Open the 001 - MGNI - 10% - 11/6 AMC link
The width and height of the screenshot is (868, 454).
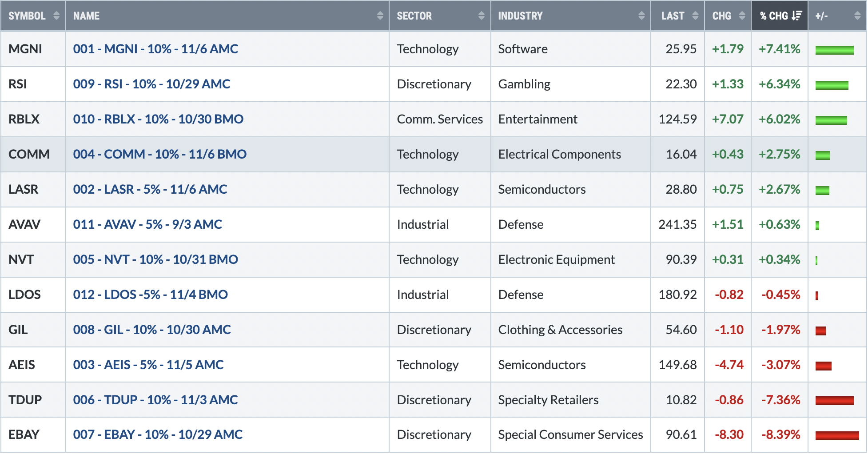pos(155,49)
